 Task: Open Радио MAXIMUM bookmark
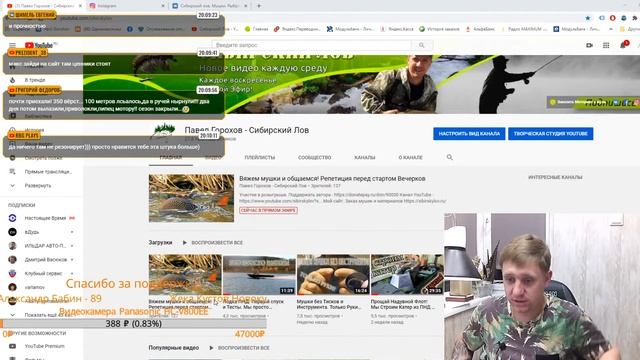(524, 29)
